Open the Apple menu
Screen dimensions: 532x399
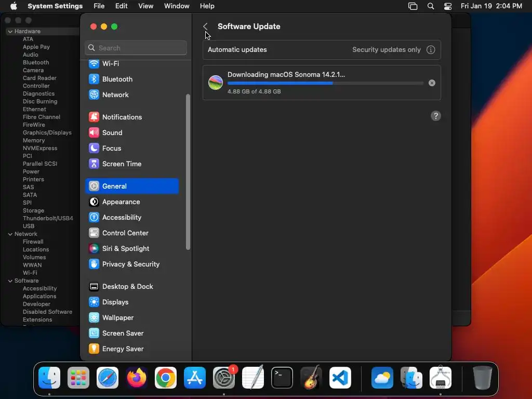(x=14, y=6)
